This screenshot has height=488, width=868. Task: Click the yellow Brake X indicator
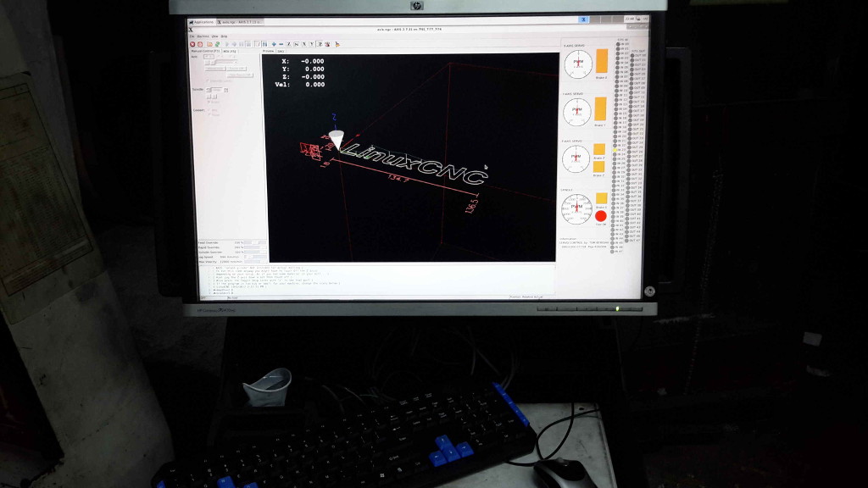(x=602, y=61)
